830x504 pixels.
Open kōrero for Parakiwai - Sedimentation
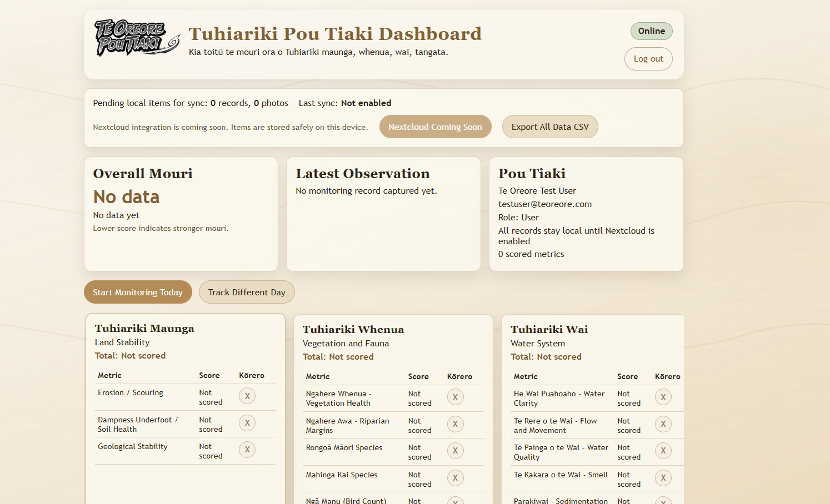pos(663,501)
